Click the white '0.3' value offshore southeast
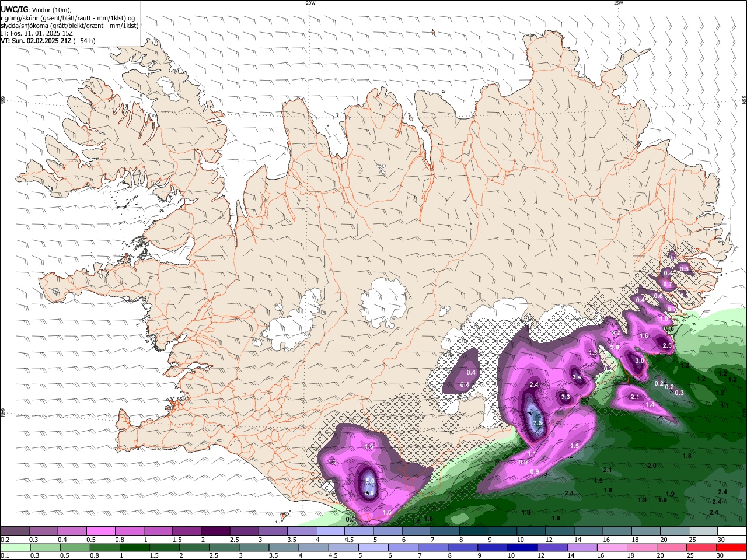This screenshot has height=560, width=747. [x=679, y=393]
